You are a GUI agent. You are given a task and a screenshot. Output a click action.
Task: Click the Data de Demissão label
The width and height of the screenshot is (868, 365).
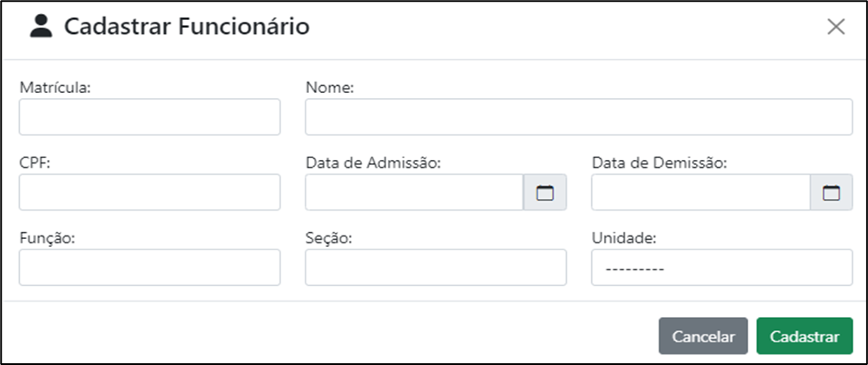coord(660,163)
